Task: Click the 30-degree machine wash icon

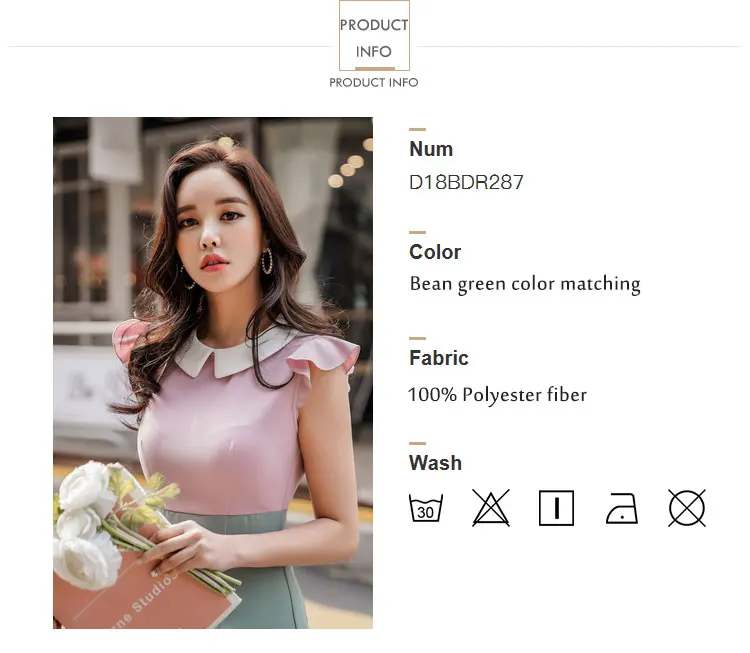Action: tap(426, 508)
